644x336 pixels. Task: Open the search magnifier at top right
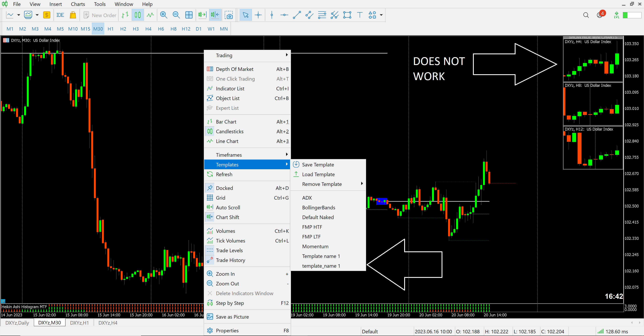tap(586, 15)
